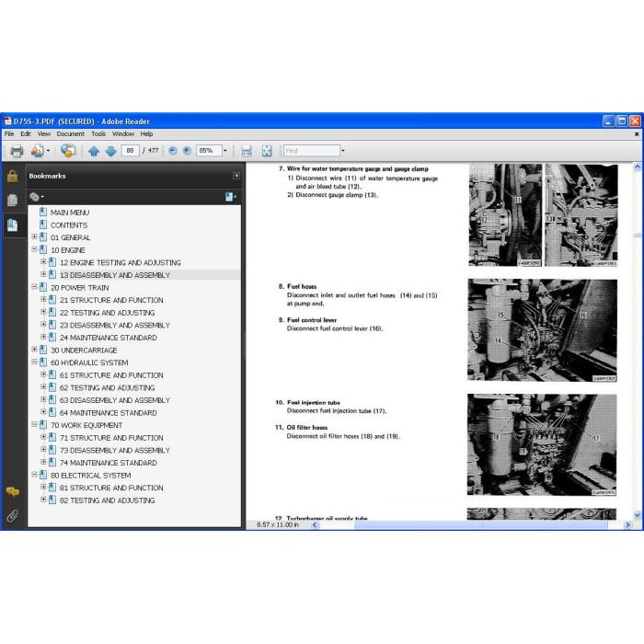Open the File menu
Viewport: 644px width, 644px height.
[x=9, y=134]
